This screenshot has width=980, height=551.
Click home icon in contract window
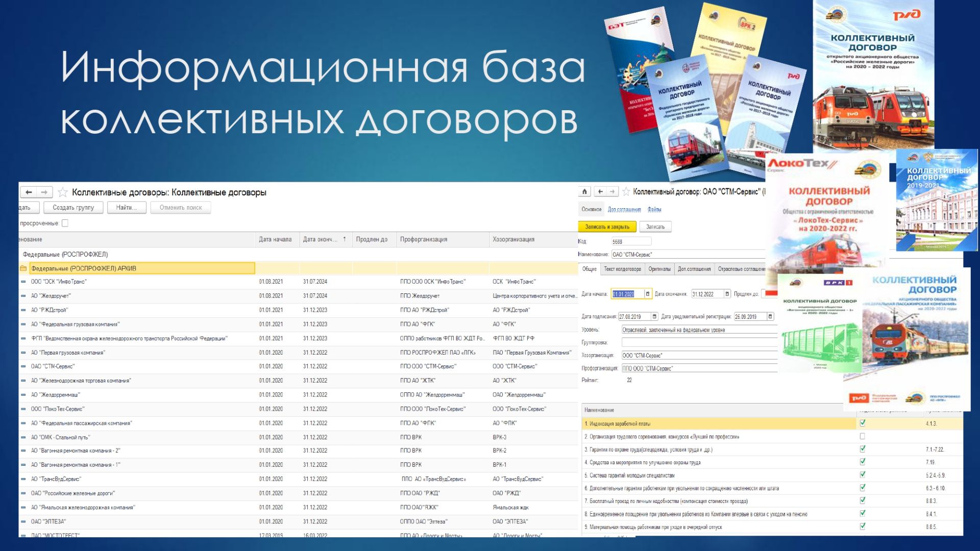click(585, 192)
